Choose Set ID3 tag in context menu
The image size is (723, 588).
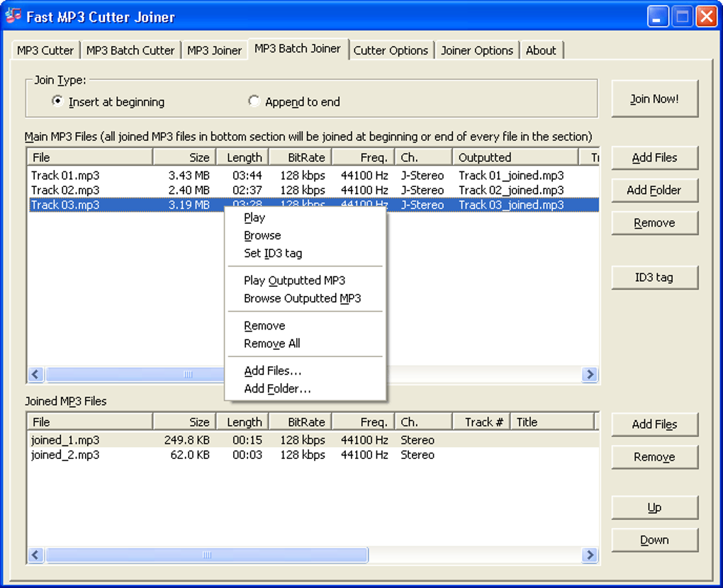(273, 253)
